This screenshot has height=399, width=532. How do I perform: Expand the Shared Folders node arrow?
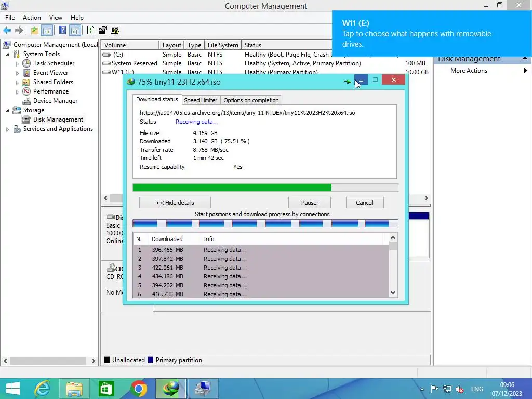[x=17, y=82]
